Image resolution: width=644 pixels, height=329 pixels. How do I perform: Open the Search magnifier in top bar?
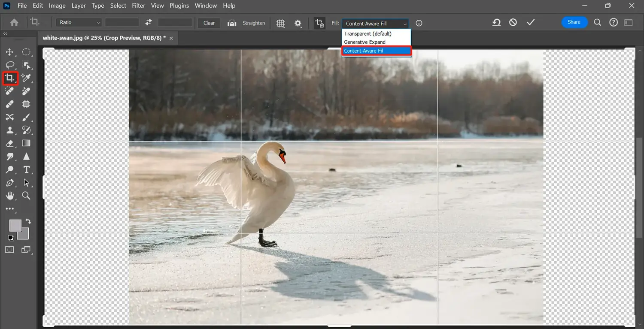point(597,22)
